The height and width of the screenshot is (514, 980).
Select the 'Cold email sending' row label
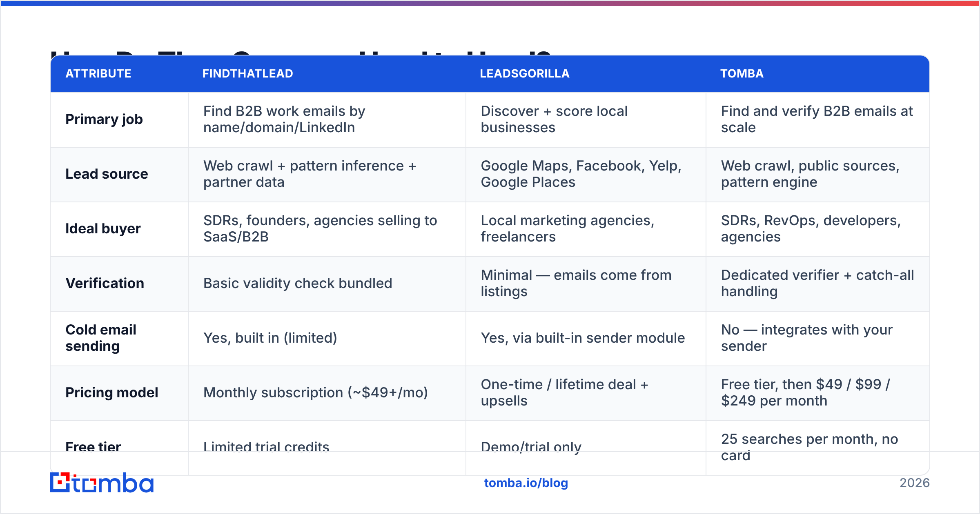coord(101,338)
